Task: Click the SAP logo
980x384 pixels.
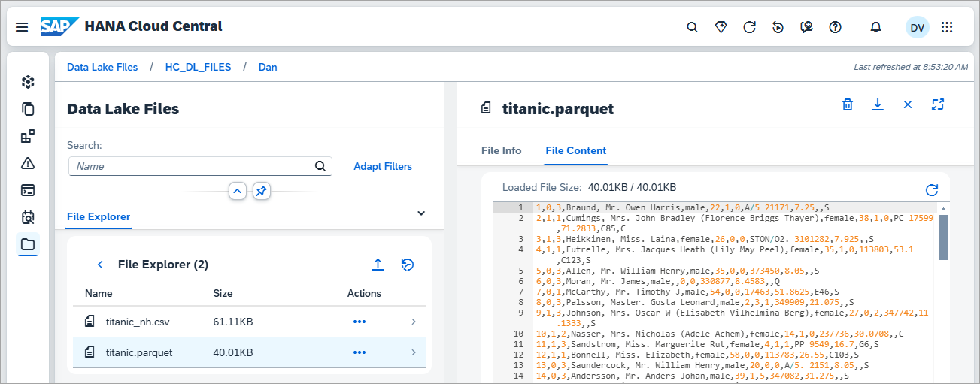Action: (x=59, y=26)
